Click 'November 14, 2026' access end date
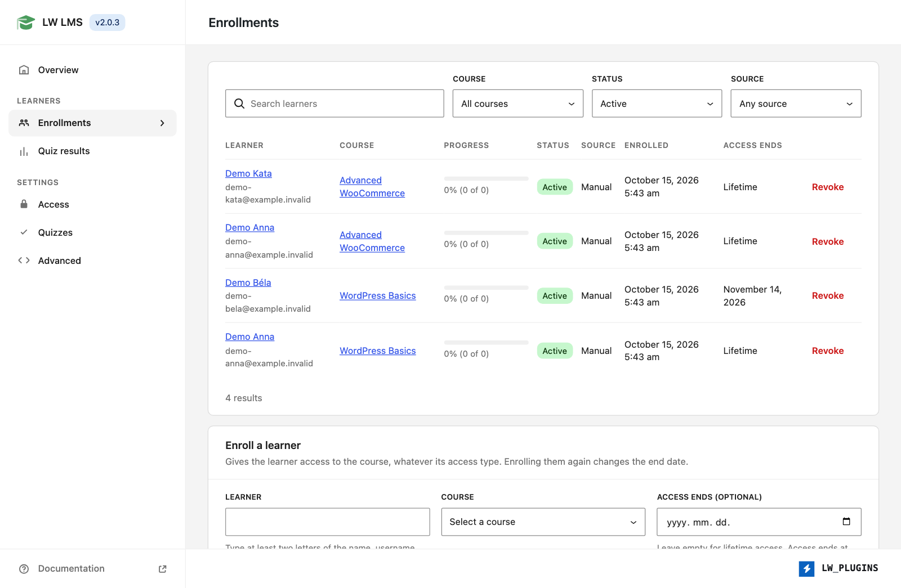Image resolution: width=901 pixels, height=588 pixels. (752, 295)
